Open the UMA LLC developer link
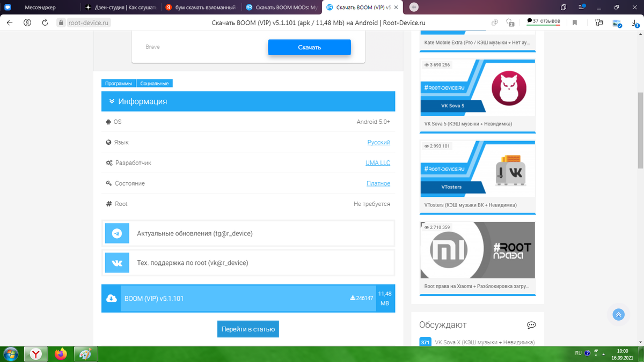644x362 pixels. 378,162
